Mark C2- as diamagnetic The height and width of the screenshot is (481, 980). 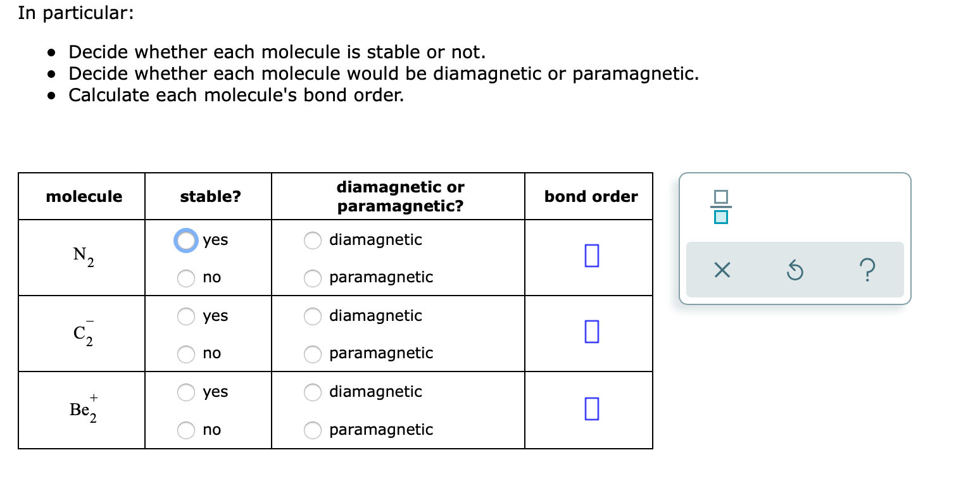pyautogui.click(x=313, y=316)
